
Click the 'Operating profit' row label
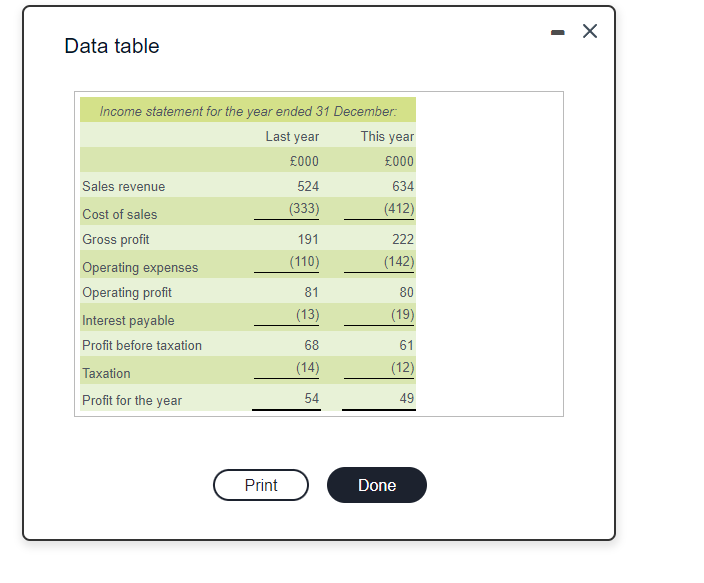pos(127,292)
